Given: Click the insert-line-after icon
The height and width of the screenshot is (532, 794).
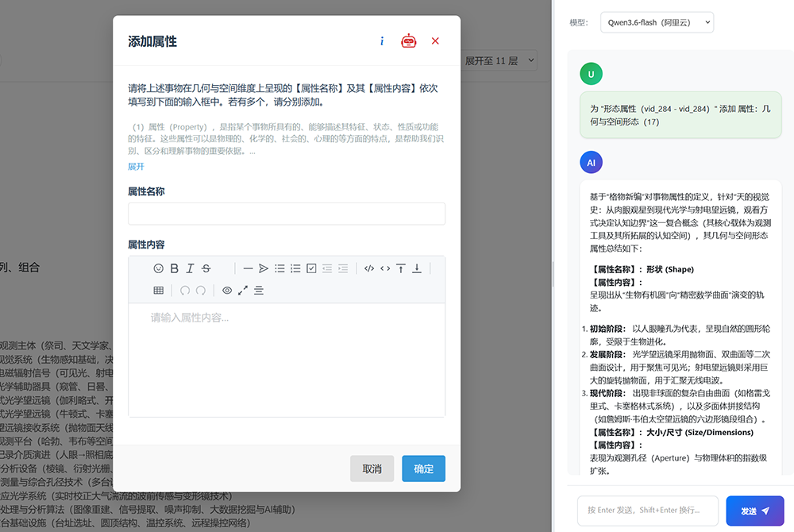Looking at the screenshot, I should 417,268.
